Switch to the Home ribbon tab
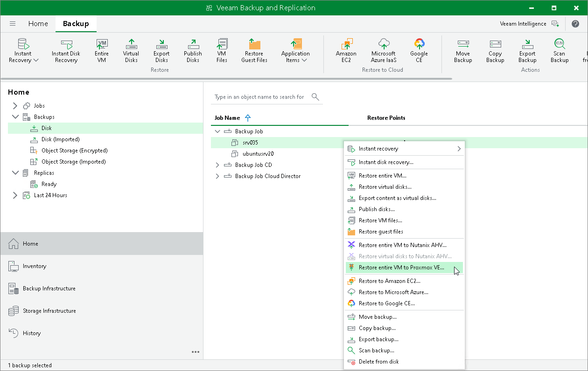This screenshot has width=588, height=371. click(38, 24)
